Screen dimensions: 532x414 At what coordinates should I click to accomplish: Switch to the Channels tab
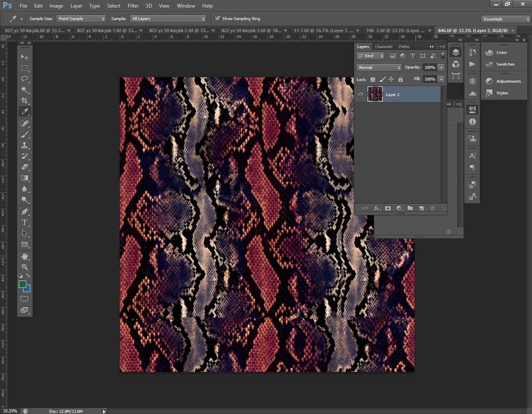(383, 47)
